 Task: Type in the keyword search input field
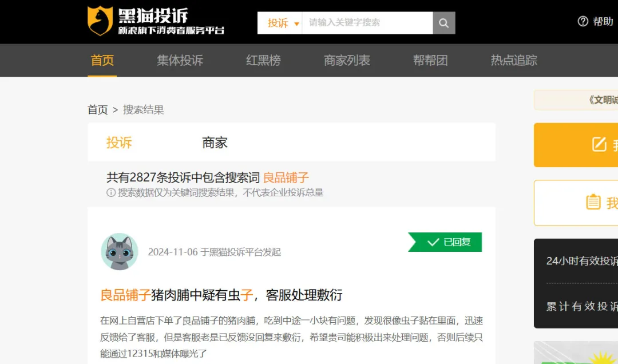tap(366, 23)
